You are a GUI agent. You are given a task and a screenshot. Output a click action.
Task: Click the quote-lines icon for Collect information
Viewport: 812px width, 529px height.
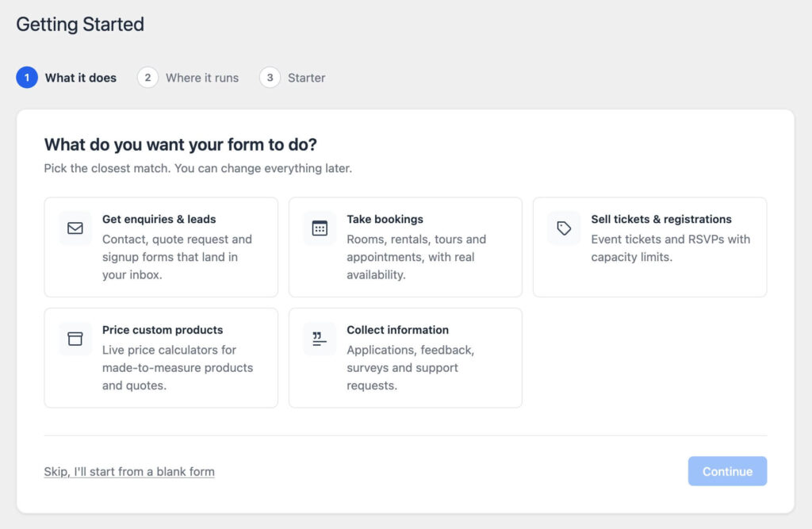tap(320, 339)
